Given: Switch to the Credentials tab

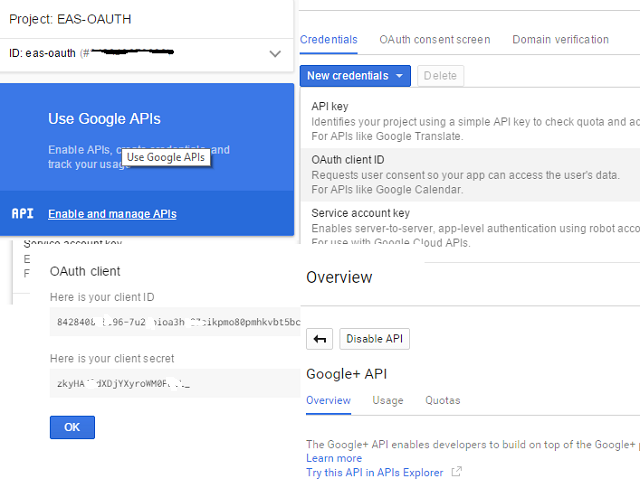Looking at the screenshot, I should coord(329,40).
